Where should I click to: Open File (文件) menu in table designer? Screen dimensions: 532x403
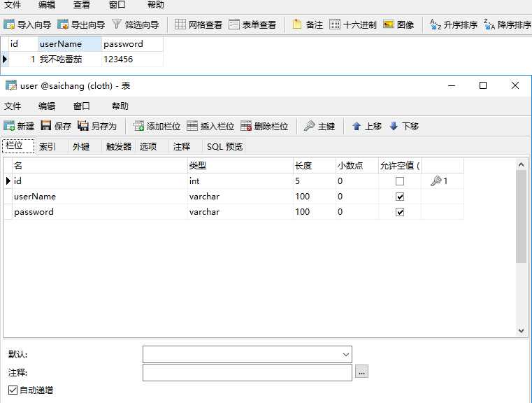[13, 106]
